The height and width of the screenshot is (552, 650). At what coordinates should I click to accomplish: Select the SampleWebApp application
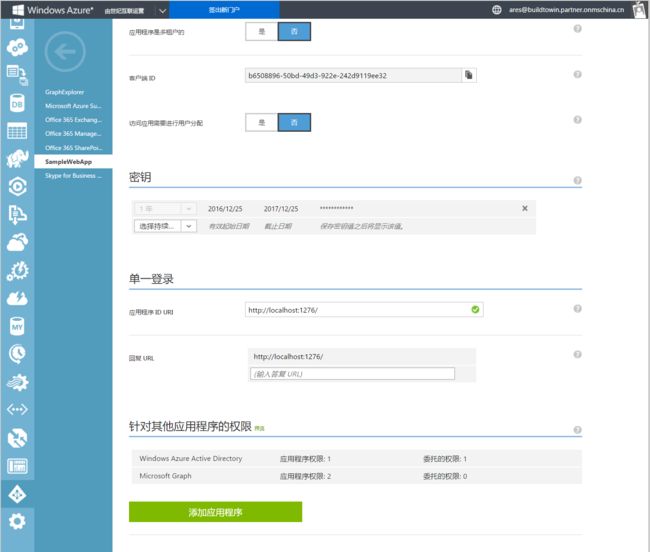coord(73,162)
